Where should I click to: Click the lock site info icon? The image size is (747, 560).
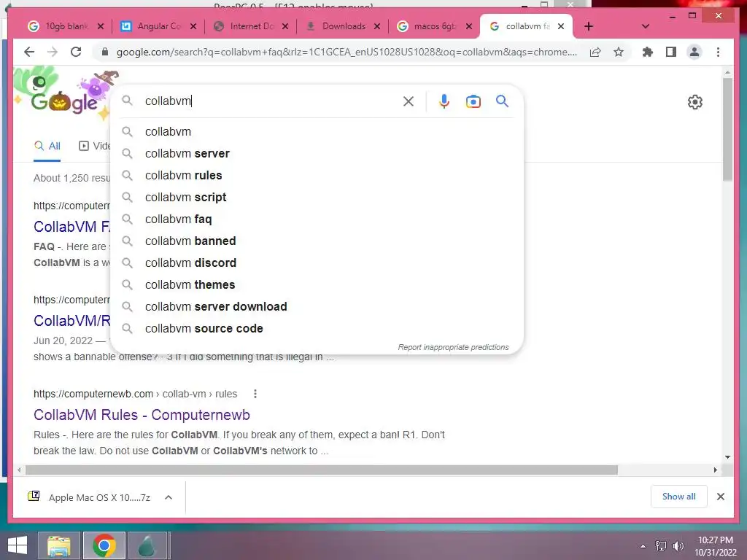(105, 52)
